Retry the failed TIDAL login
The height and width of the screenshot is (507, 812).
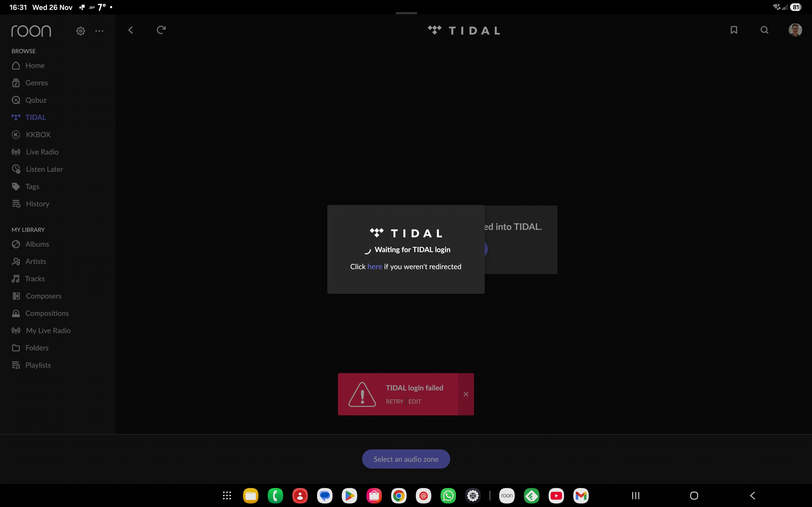pyautogui.click(x=394, y=401)
